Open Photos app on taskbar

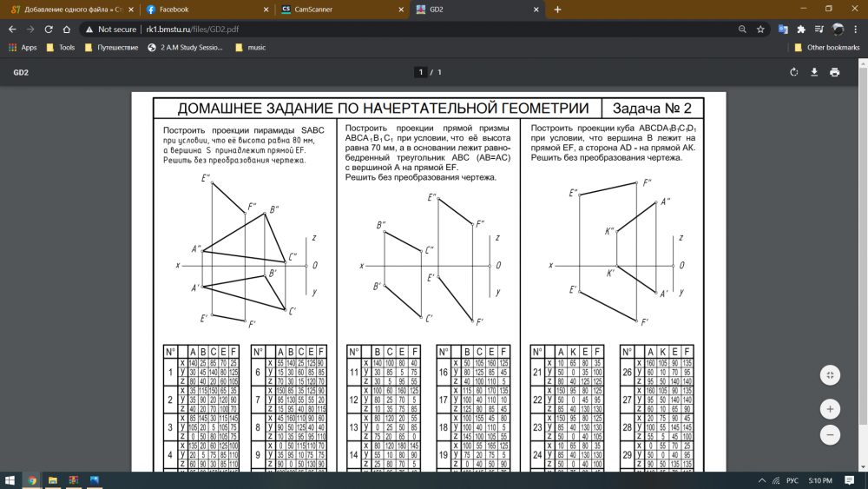click(x=94, y=480)
